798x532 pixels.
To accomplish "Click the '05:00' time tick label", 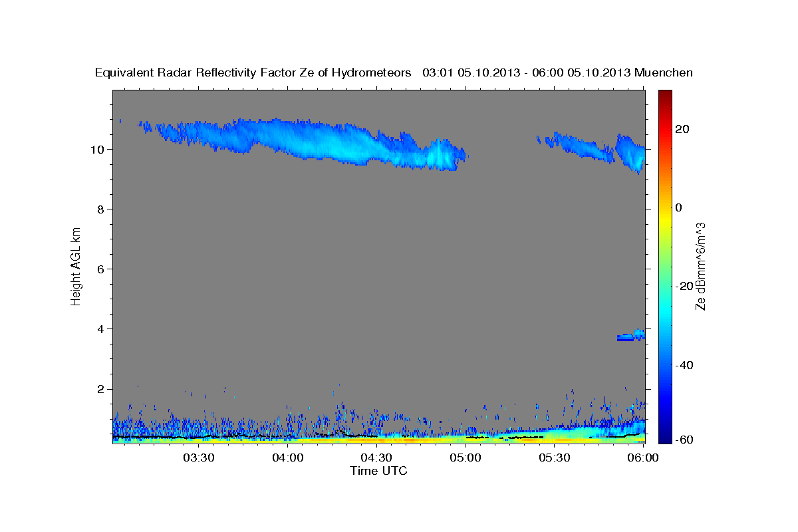I will click(x=465, y=458).
